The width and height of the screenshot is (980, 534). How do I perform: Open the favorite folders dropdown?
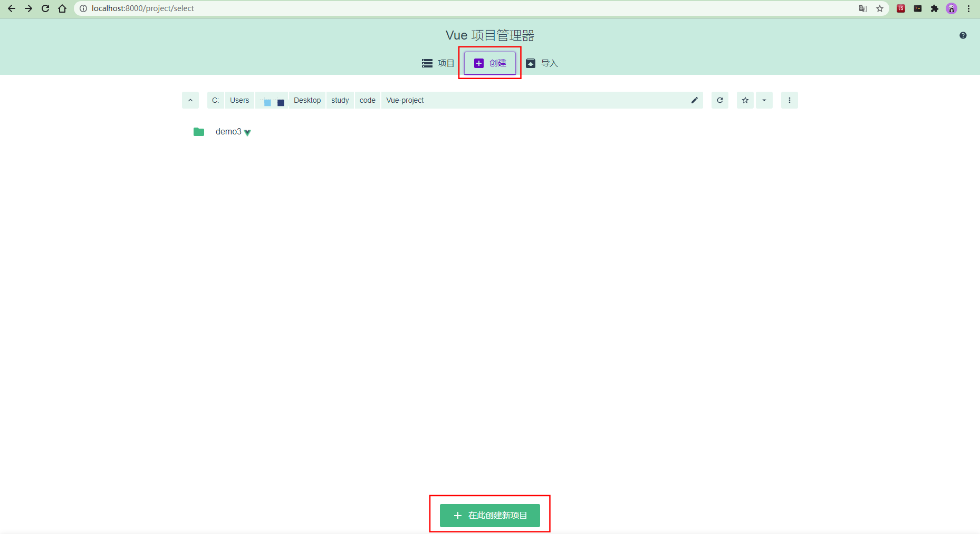[764, 100]
